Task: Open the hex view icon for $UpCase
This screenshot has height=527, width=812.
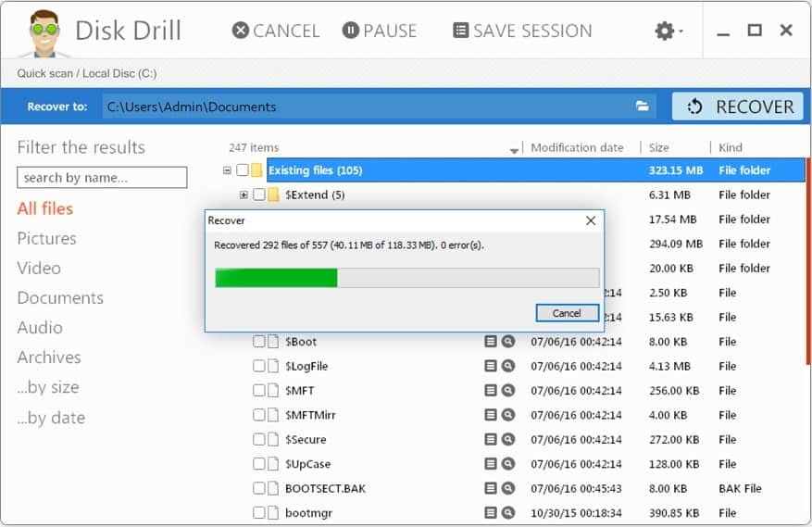Action: 491,464
